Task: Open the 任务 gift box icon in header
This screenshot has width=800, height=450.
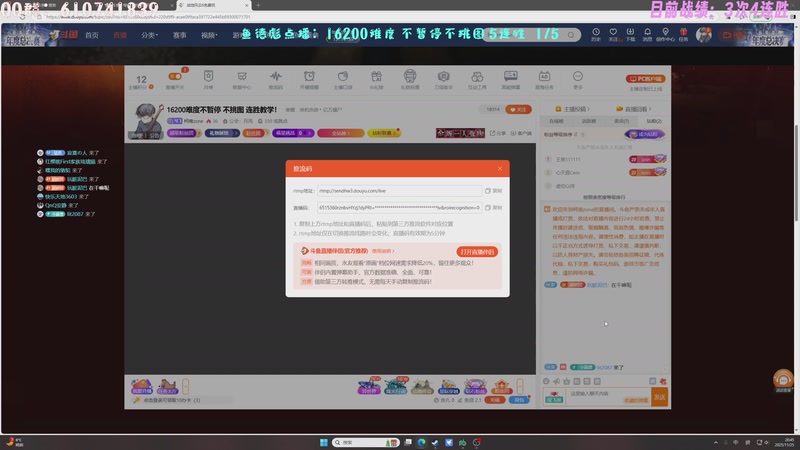Action: click(x=684, y=35)
